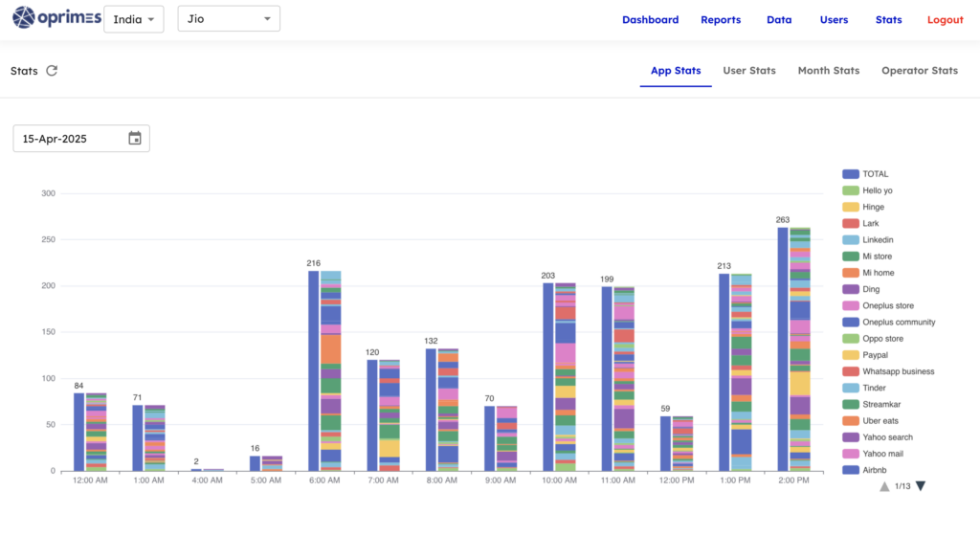The image size is (980, 536).
Task: Switch to the Operator Stats tab
Action: [x=920, y=71]
